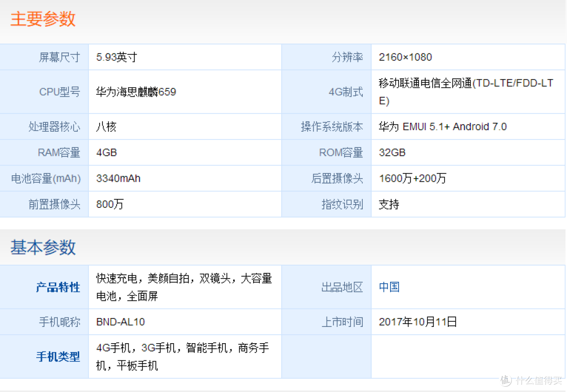Select the ROM容量 label
The width and height of the screenshot is (567, 392).
click(341, 153)
